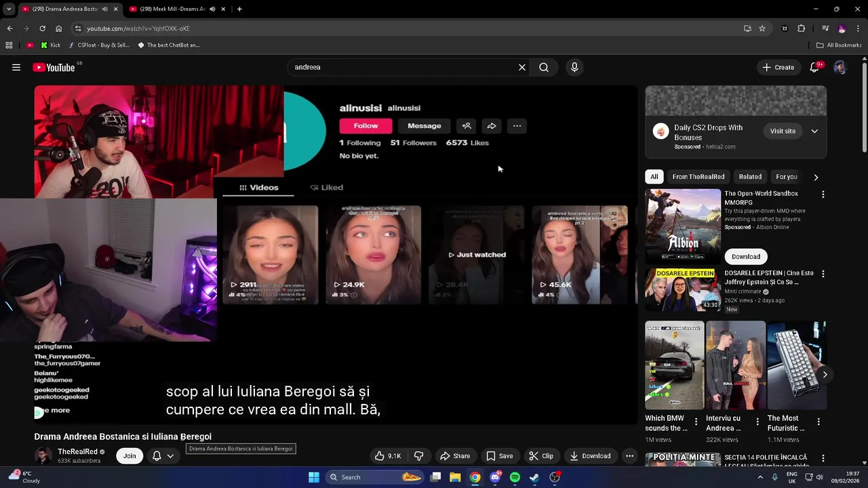The width and height of the screenshot is (868, 488).
Task: Open options for Interviu cu Andreea Short
Action: pyautogui.click(x=757, y=422)
